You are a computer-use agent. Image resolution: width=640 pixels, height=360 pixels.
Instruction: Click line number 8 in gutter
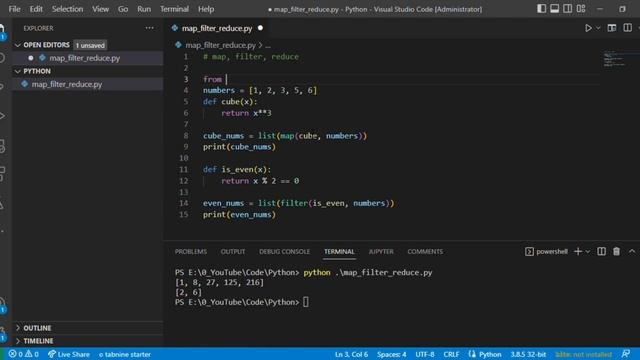(x=186, y=136)
